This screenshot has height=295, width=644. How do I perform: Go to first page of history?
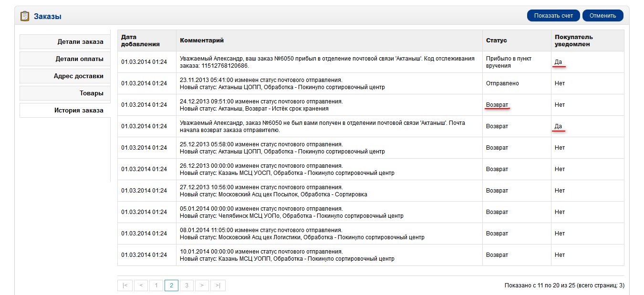click(x=125, y=285)
